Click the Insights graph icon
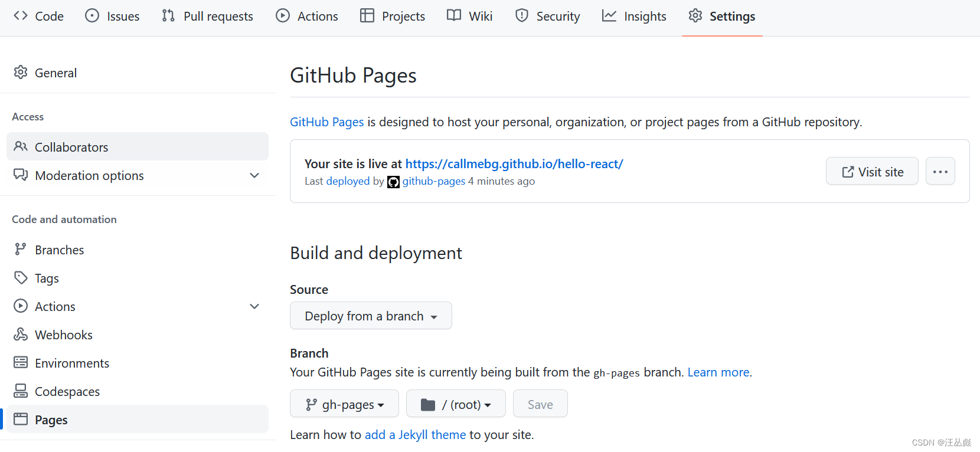 coord(609,15)
